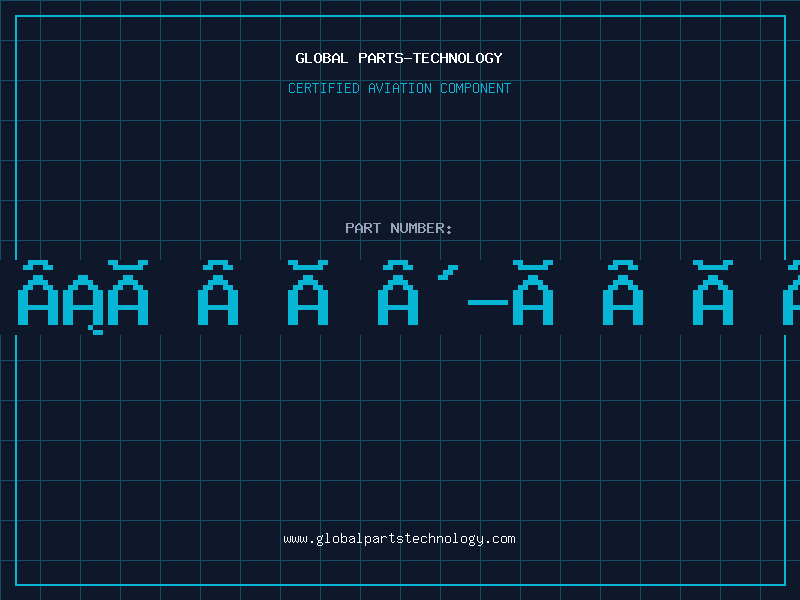
Task: Click the PART NUMBER: label
Action: (x=398, y=228)
